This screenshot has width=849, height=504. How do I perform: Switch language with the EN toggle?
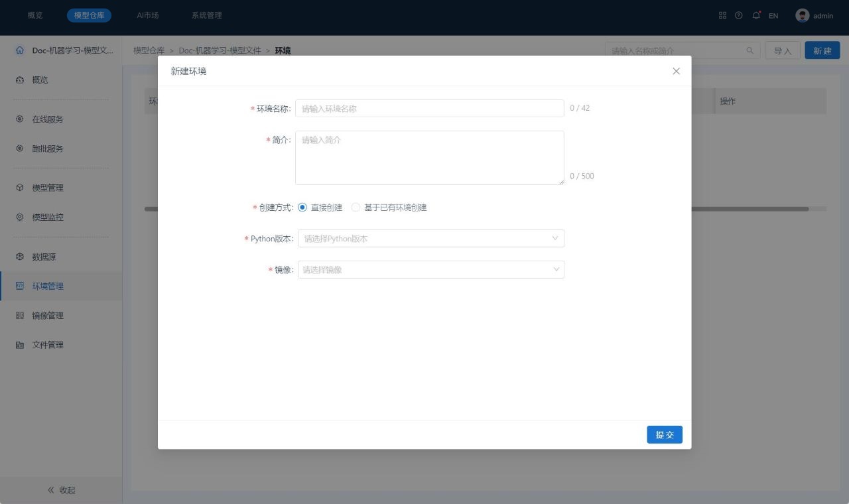[x=773, y=15]
